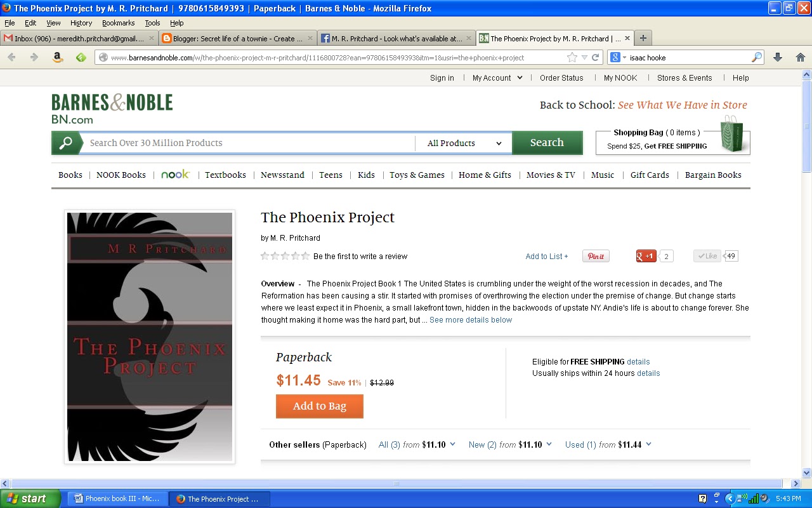Reload the page with the refresh icon
This screenshot has width=812, height=508.
coord(596,57)
